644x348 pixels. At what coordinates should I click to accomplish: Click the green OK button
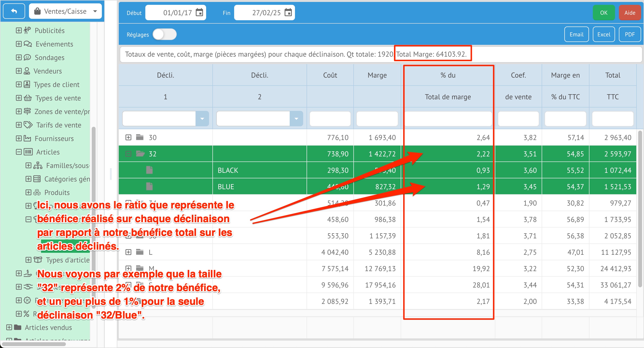[x=603, y=13]
